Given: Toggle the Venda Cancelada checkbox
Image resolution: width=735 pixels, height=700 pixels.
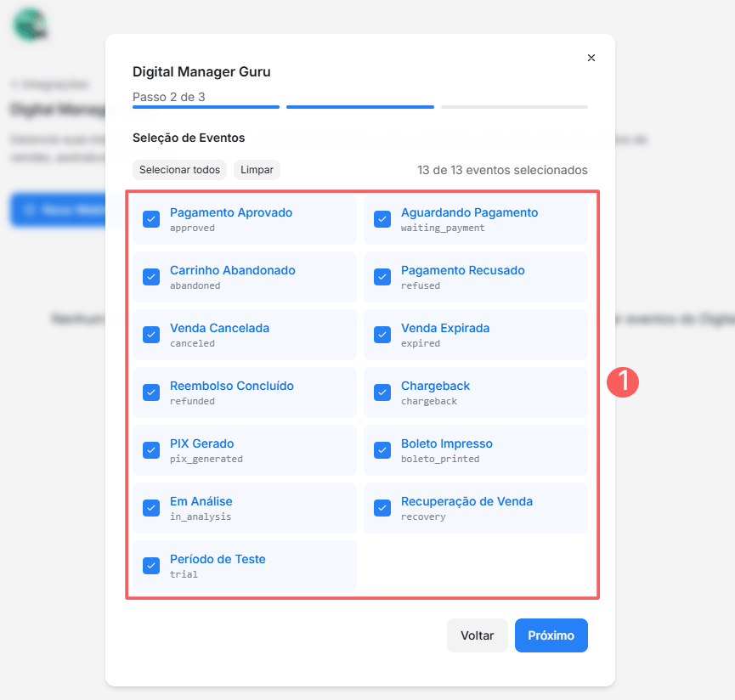Looking at the screenshot, I should (x=151, y=335).
